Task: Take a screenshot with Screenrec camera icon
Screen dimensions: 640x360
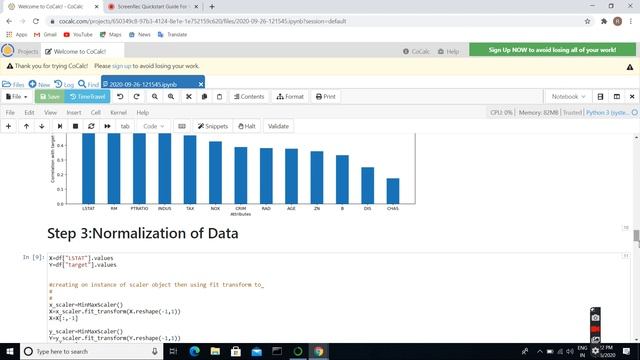Action: pos(596,317)
